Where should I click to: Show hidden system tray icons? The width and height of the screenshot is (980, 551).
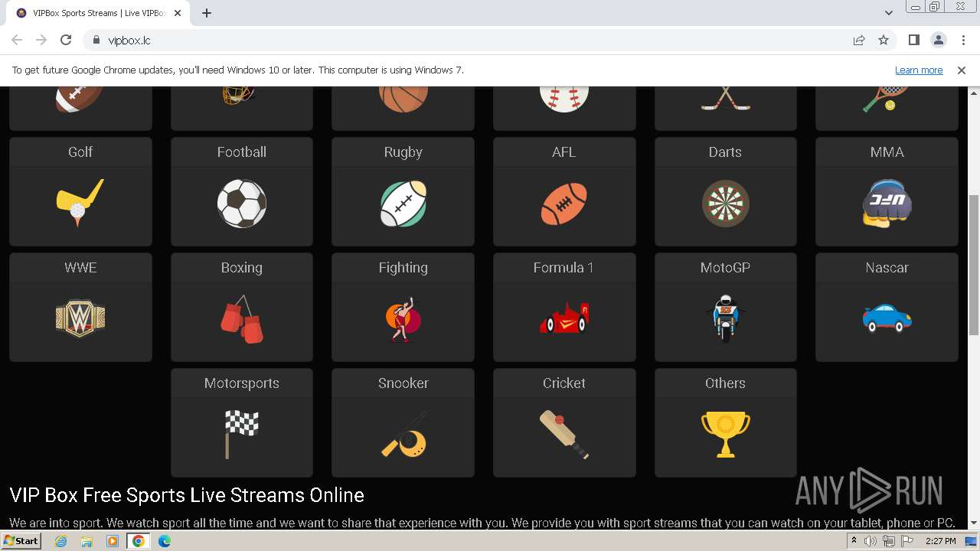(854, 541)
